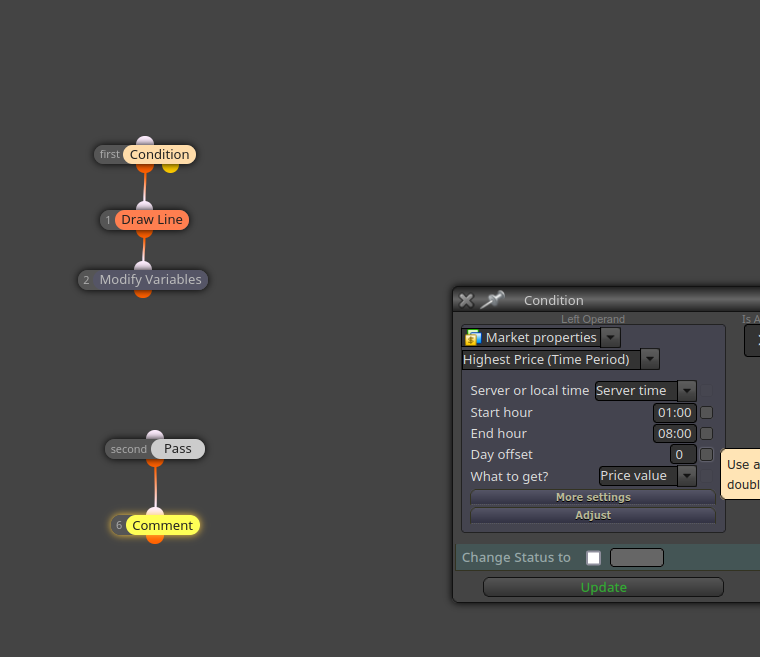
Task: Click the Market properties money icon
Action: pos(473,337)
